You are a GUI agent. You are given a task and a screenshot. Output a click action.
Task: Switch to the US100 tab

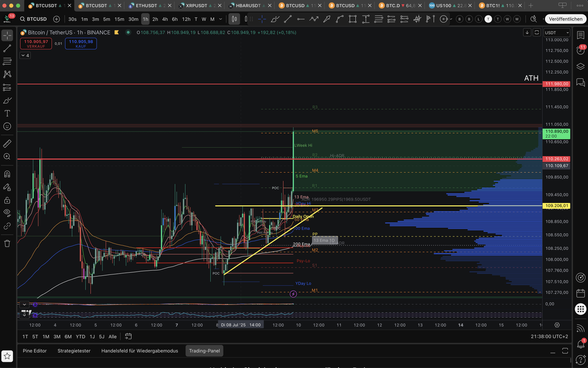450,5
